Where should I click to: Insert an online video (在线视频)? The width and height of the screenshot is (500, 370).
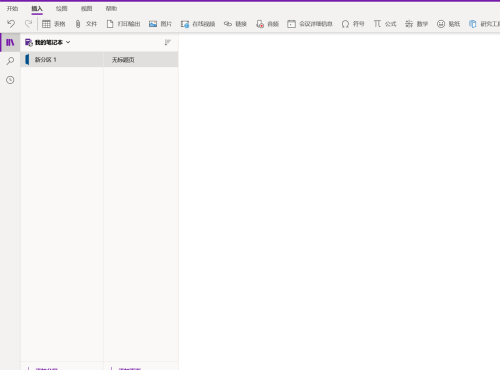coord(198,24)
